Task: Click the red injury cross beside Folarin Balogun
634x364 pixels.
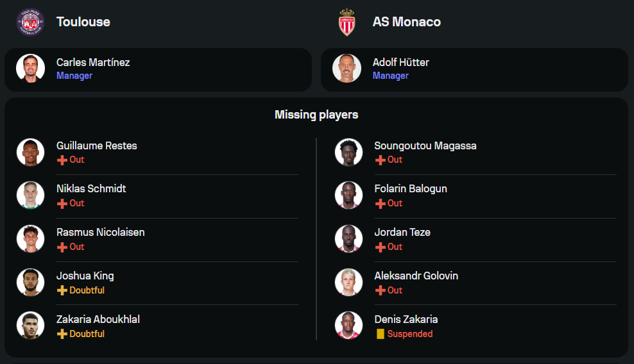Action: point(381,204)
